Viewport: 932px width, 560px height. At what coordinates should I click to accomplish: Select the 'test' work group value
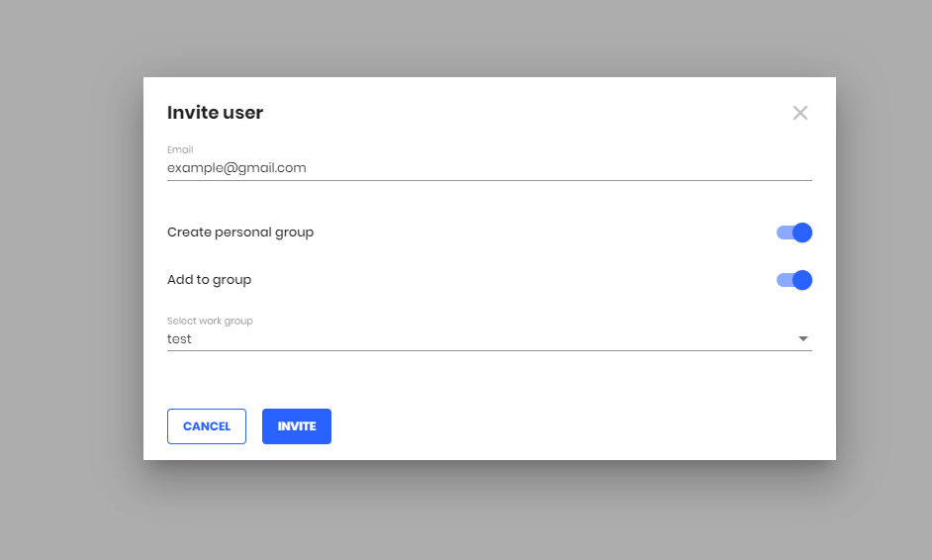[179, 338]
